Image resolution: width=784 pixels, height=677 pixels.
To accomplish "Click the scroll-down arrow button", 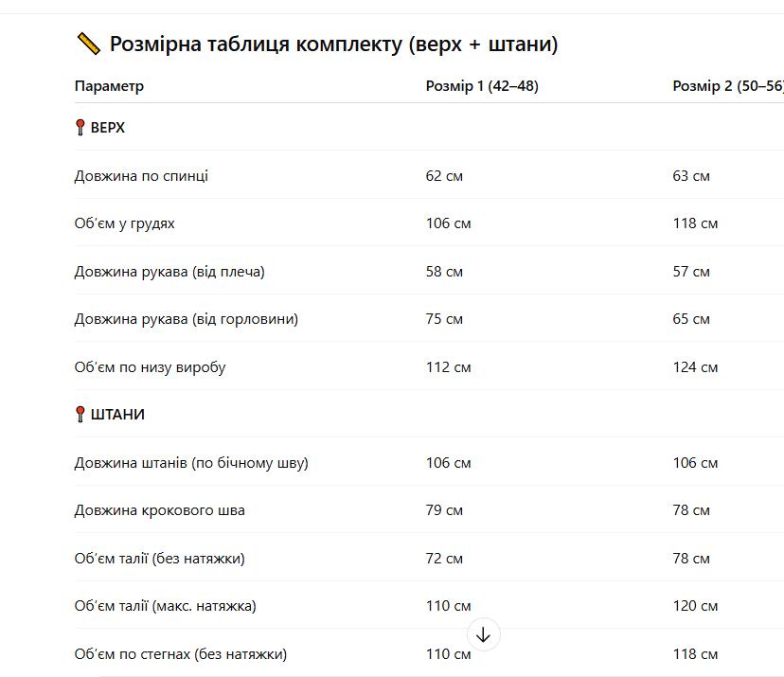I will (x=483, y=635).
